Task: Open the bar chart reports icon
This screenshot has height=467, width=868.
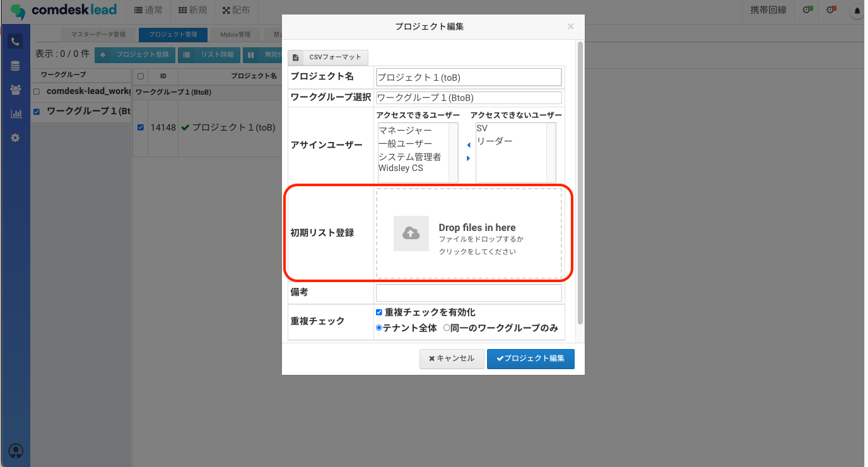Action: pos(15,114)
